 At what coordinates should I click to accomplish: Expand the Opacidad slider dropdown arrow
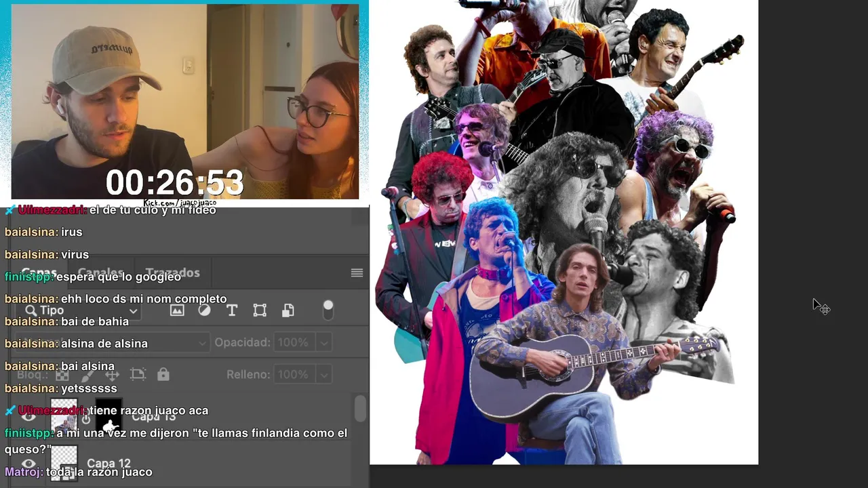[x=324, y=343]
